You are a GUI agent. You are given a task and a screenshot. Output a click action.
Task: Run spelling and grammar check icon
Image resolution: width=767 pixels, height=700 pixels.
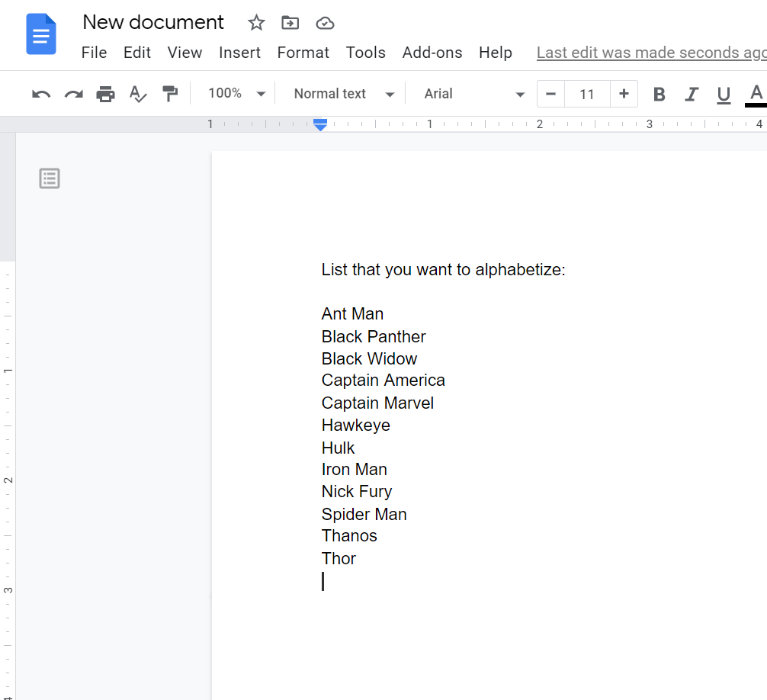pyautogui.click(x=137, y=94)
